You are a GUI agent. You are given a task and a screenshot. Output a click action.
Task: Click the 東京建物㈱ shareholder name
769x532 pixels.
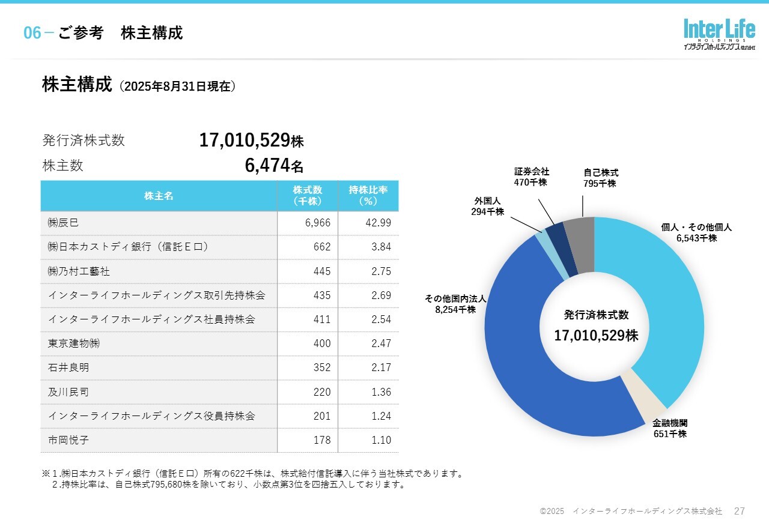[x=74, y=343]
